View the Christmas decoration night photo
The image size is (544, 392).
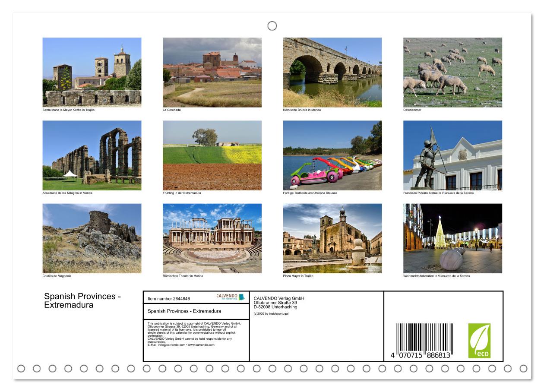[452, 238]
